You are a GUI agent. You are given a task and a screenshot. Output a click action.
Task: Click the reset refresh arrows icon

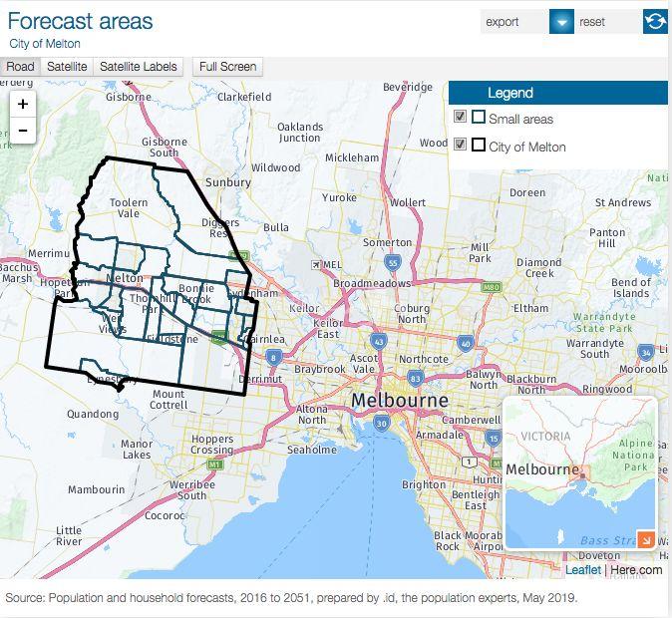pyautogui.click(x=655, y=22)
